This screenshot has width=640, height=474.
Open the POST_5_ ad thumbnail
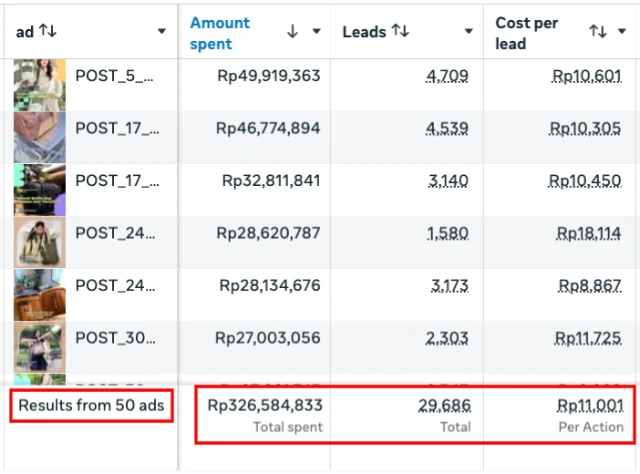(39, 84)
